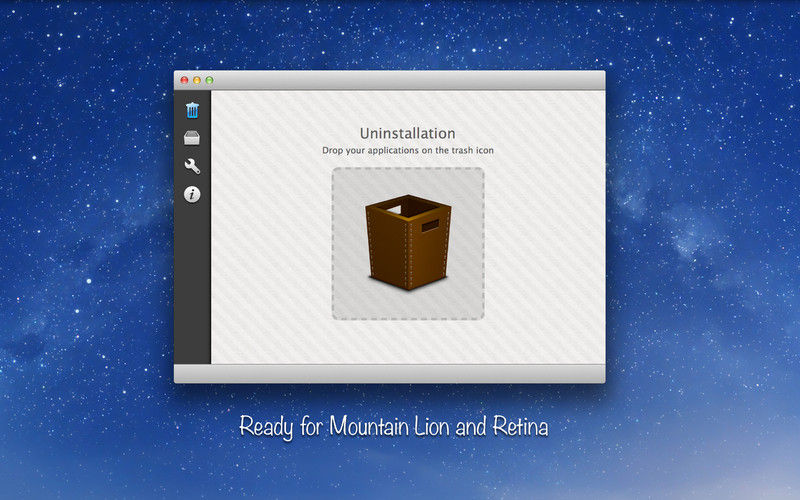
Task: Click the grey bottom status bar
Action: coord(390,373)
